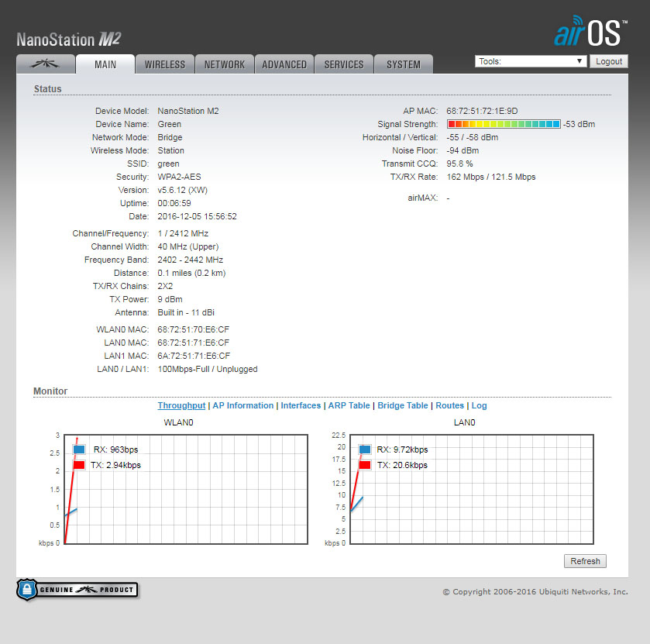Click the Uptime value 00:06:59
650x644 pixels.
click(174, 203)
